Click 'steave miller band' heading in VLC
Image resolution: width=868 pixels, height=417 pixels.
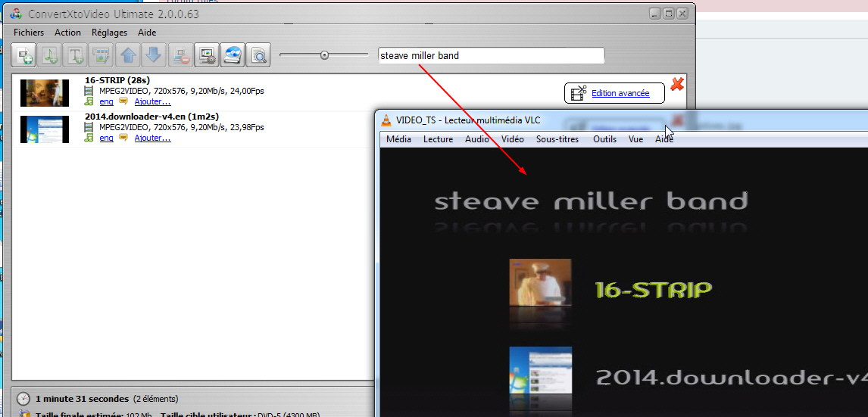[x=592, y=201]
